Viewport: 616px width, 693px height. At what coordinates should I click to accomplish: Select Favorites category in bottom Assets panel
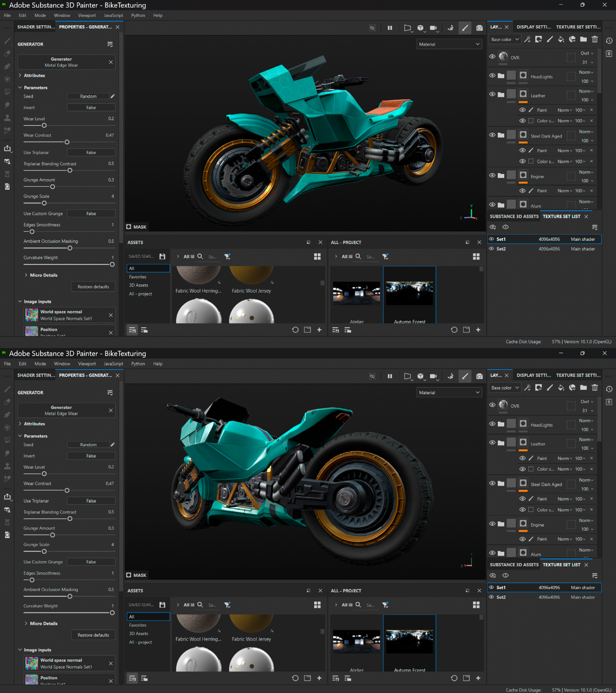click(138, 625)
